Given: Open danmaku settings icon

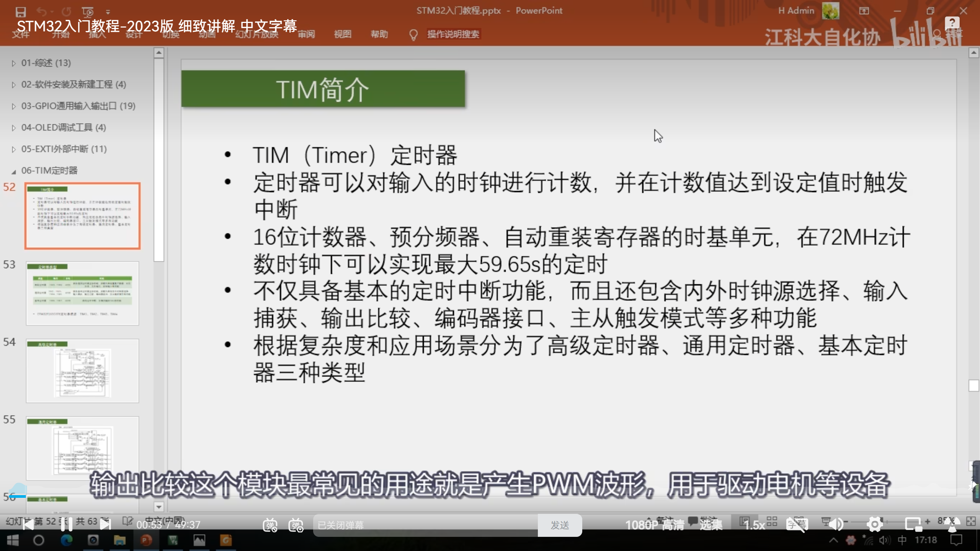Looking at the screenshot, I should point(296,525).
